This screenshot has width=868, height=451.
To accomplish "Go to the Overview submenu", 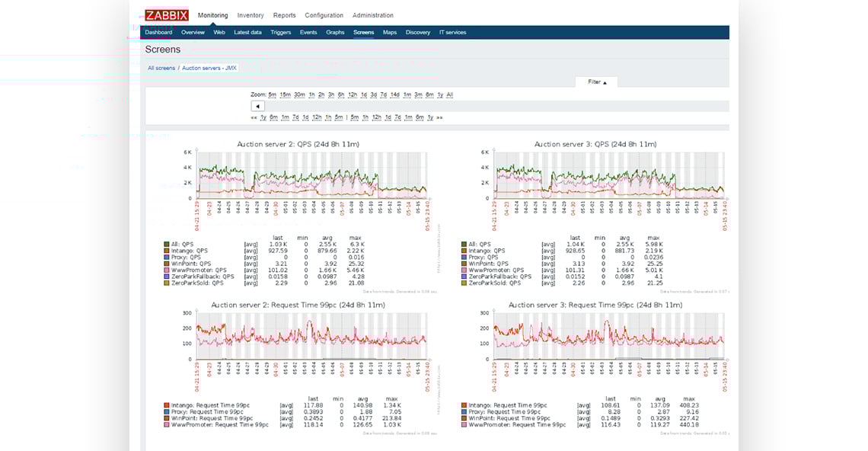I will click(x=193, y=32).
